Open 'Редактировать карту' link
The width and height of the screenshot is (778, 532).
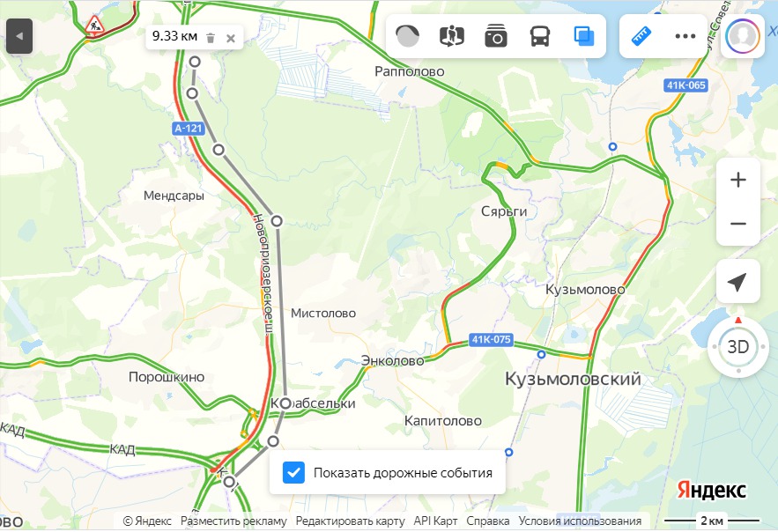[x=350, y=521]
